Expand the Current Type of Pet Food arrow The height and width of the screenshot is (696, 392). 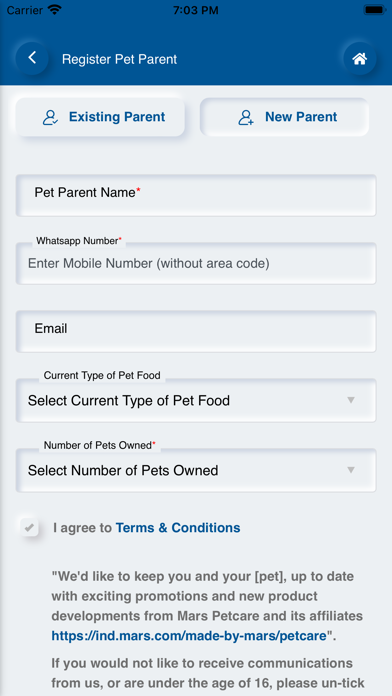click(351, 400)
